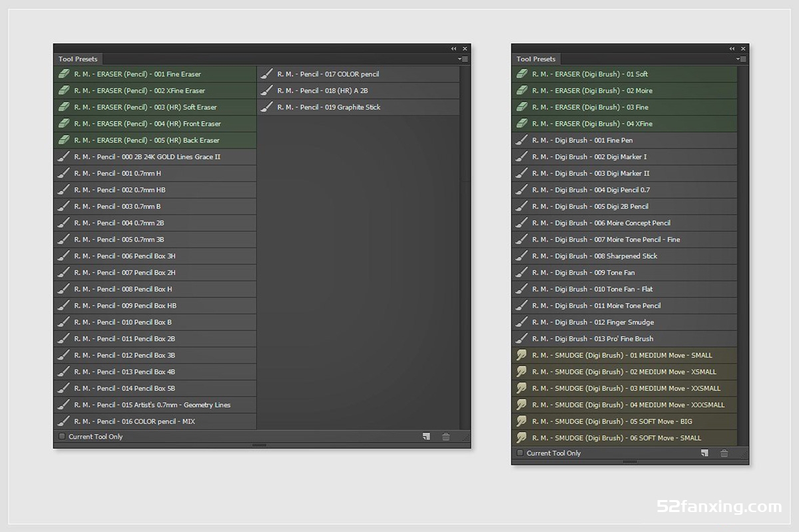The width and height of the screenshot is (799, 532).
Task: Select the right panel's Tool Presets tab
Action: (x=536, y=59)
